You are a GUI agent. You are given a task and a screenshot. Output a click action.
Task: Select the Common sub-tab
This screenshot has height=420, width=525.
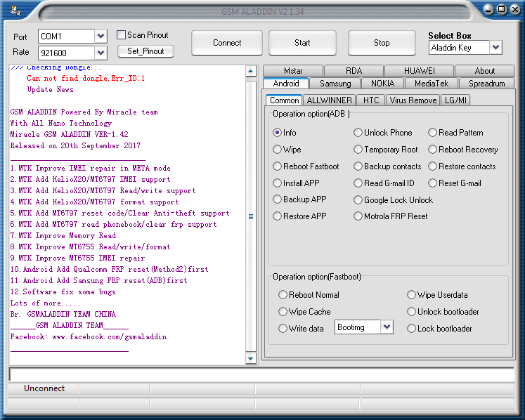(284, 100)
